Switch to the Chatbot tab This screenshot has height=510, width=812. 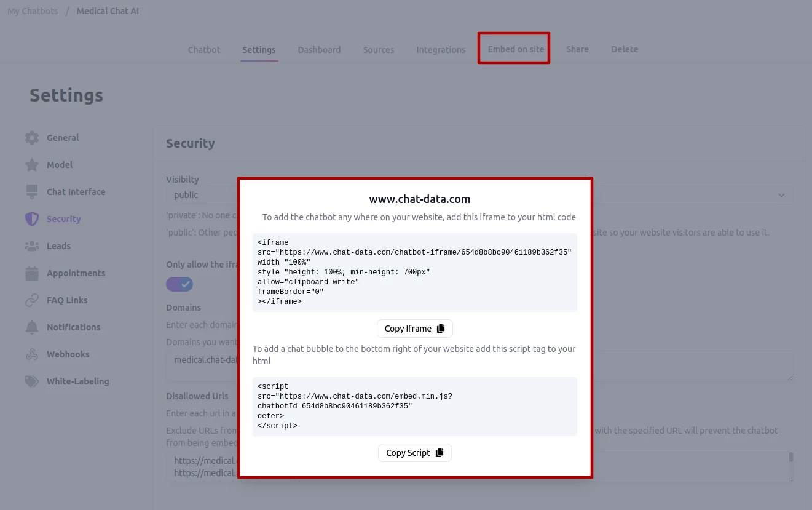(x=204, y=50)
